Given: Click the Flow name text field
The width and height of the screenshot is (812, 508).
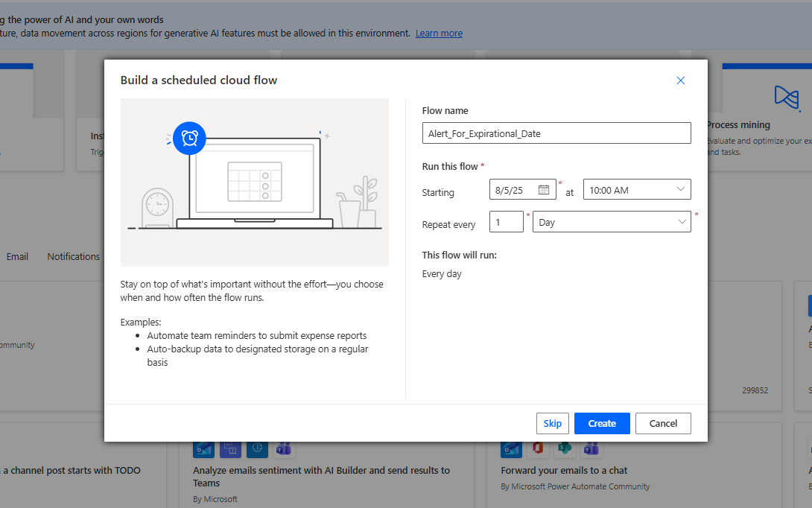Looking at the screenshot, I should pos(556,133).
